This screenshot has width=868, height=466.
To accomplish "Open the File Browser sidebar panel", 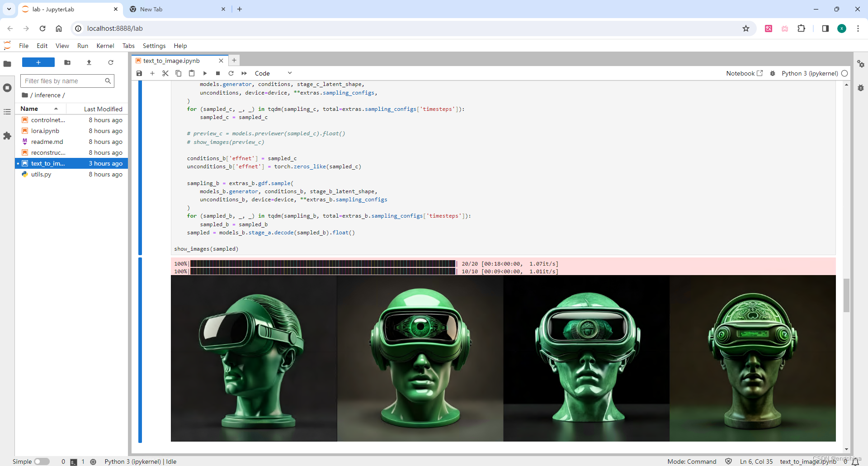I will point(7,64).
